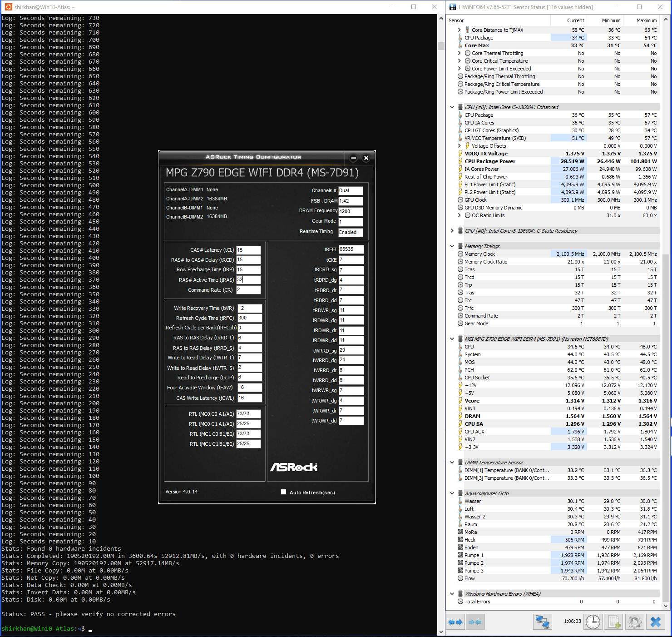
Task: Collapse the Windows Hardware Errors (WHEA) group
Action: pos(452,594)
